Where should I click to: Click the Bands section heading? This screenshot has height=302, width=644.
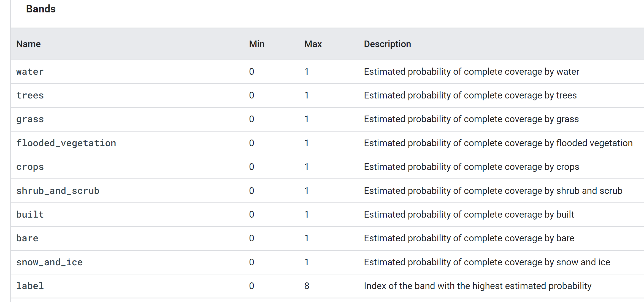point(41,9)
